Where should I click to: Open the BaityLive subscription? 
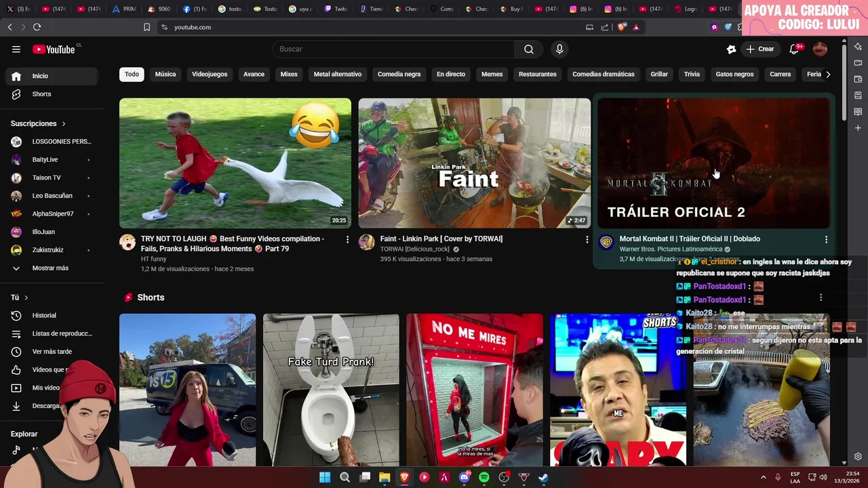click(51, 159)
